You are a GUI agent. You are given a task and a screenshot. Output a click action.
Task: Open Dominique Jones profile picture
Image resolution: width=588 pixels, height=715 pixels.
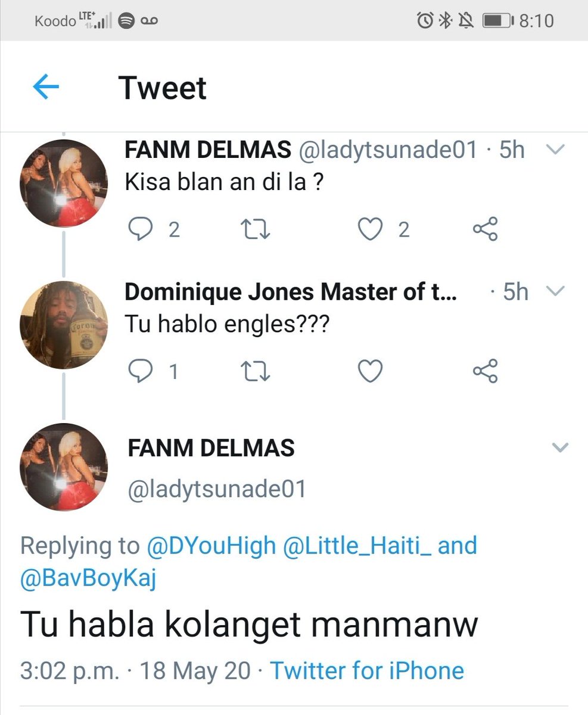pyautogui.click(x=64, y=325)
